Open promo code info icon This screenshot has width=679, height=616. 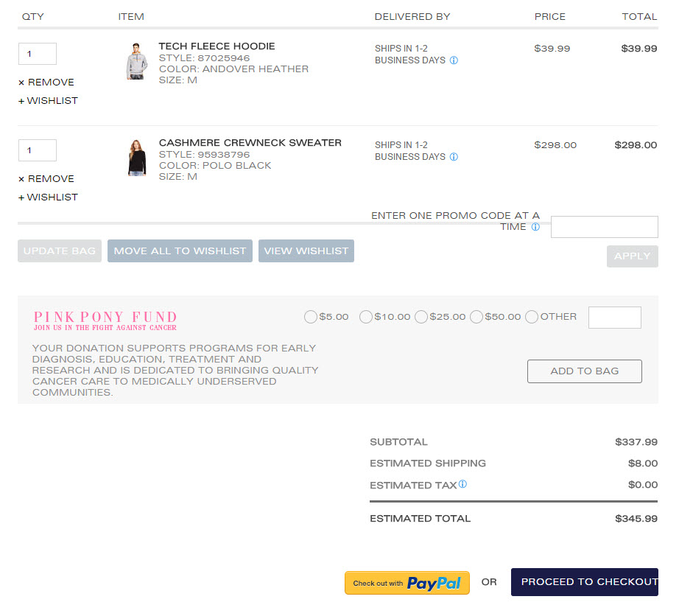point(535,227)
